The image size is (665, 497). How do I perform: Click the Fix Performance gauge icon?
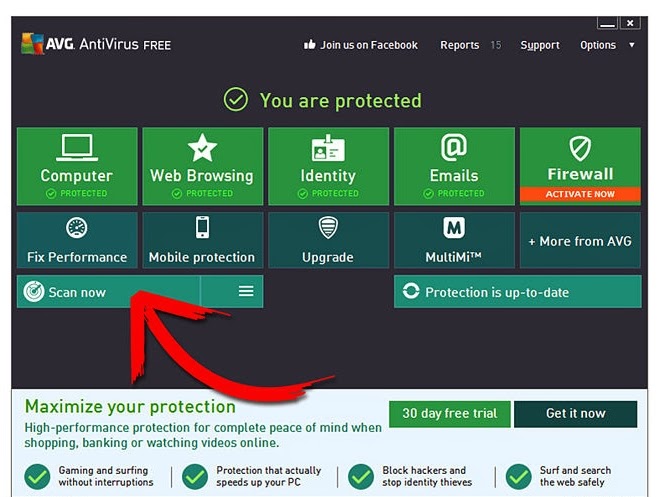(77, 228)
